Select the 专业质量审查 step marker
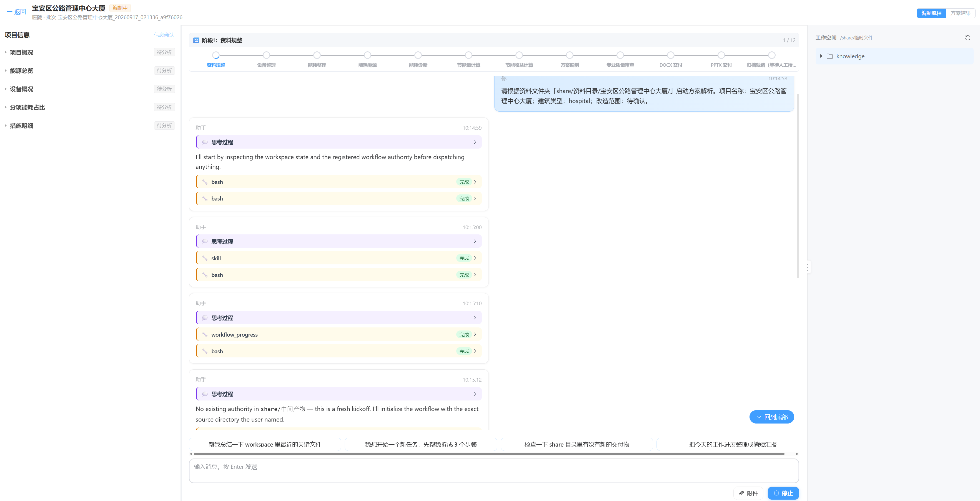This screenshot has width=980, height=501. click(620, 55)
